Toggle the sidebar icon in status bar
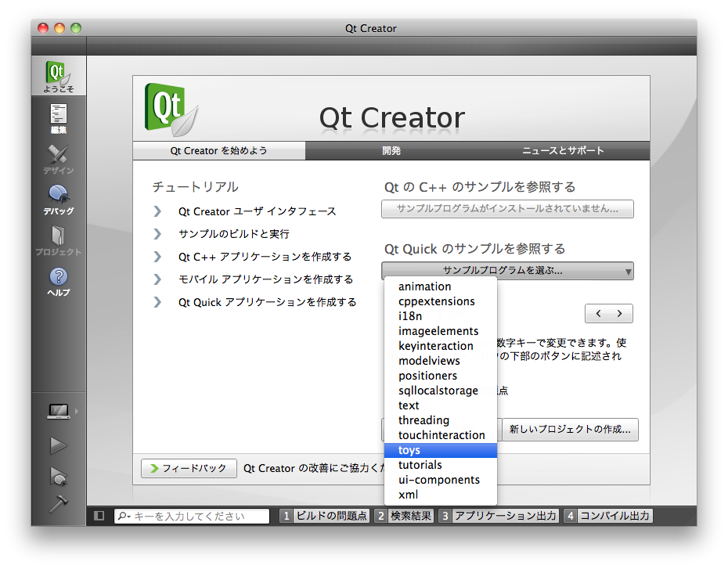Viewport: 728px width, 569px height. coord(99,516)
